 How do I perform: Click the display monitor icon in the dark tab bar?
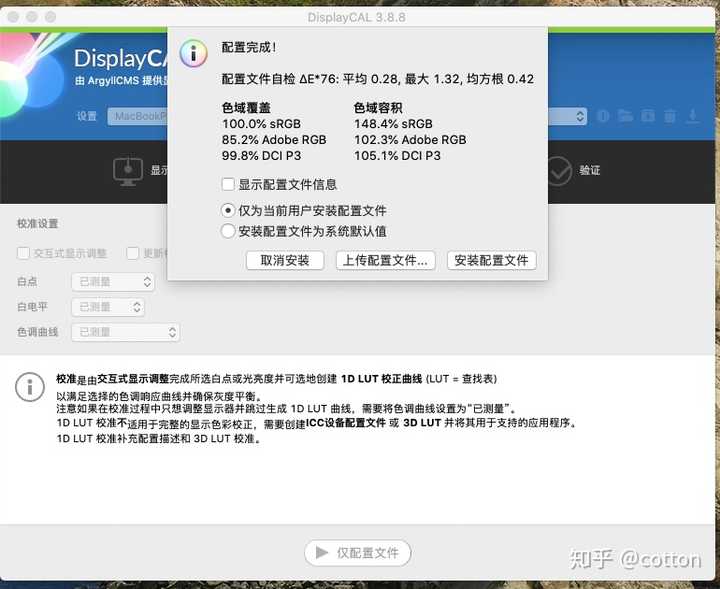[x=128, y=171]
